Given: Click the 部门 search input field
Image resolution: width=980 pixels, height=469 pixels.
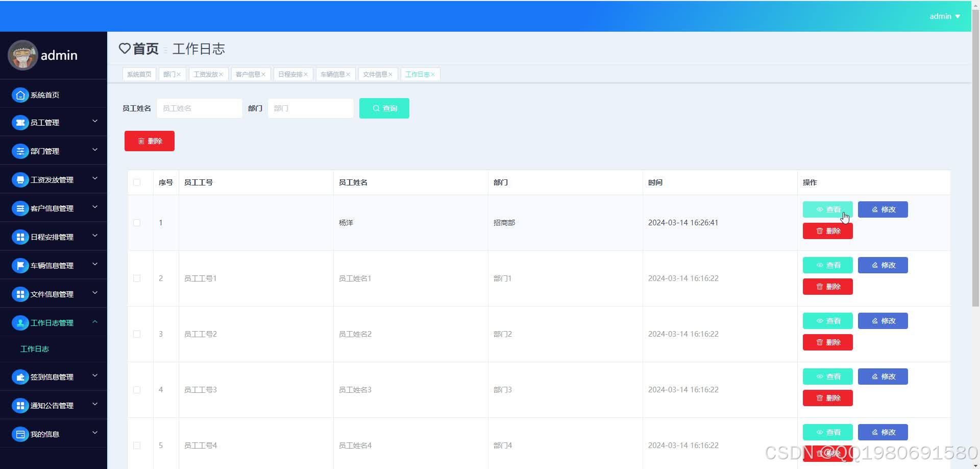Looking at the screenshot, I should [311, 108].
